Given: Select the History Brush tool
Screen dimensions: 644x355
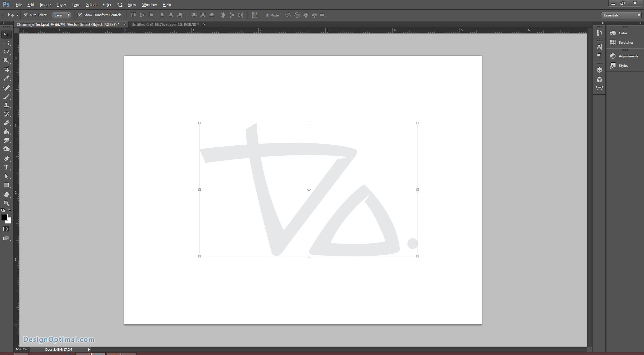Looking at the screenshot, I should (6, 114).
